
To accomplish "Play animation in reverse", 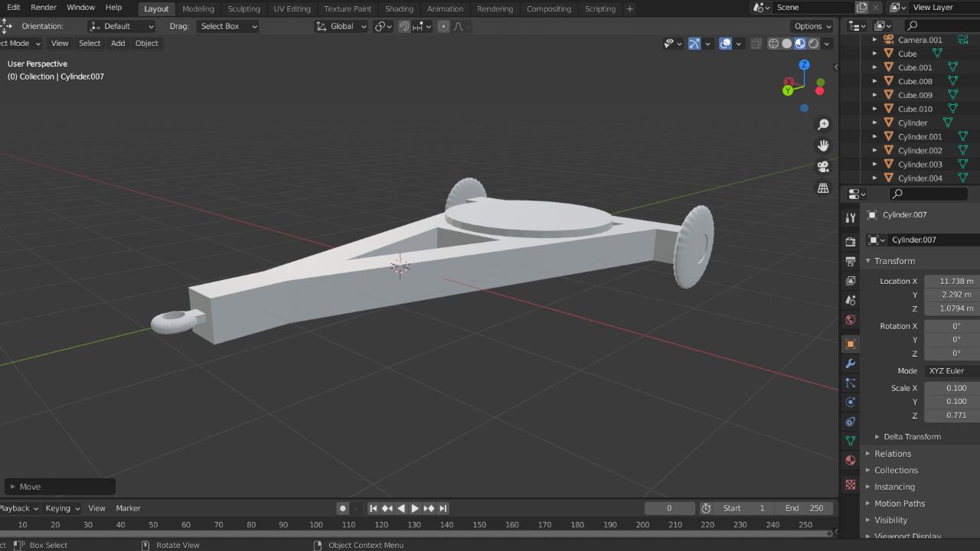I will tap(401, 508).
